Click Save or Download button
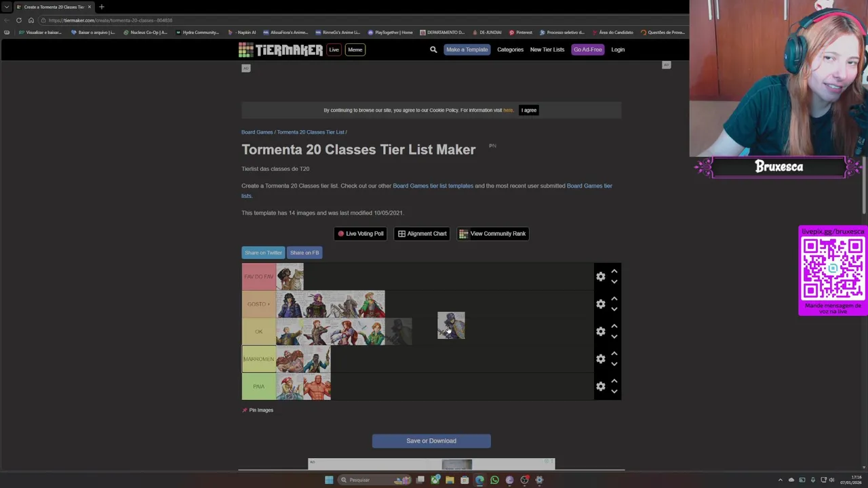This screenshot has width=868, height=488. click(x=431, y=441)
